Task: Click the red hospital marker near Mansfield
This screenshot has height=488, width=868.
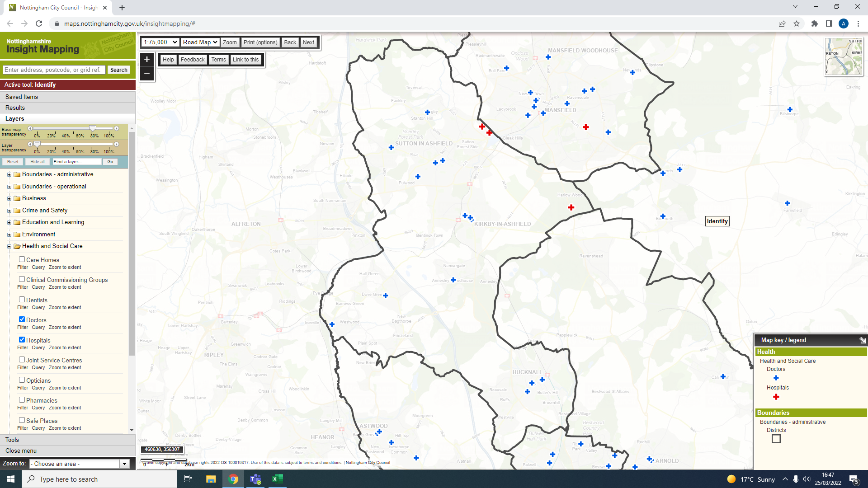Action: (x=586, y=127)
